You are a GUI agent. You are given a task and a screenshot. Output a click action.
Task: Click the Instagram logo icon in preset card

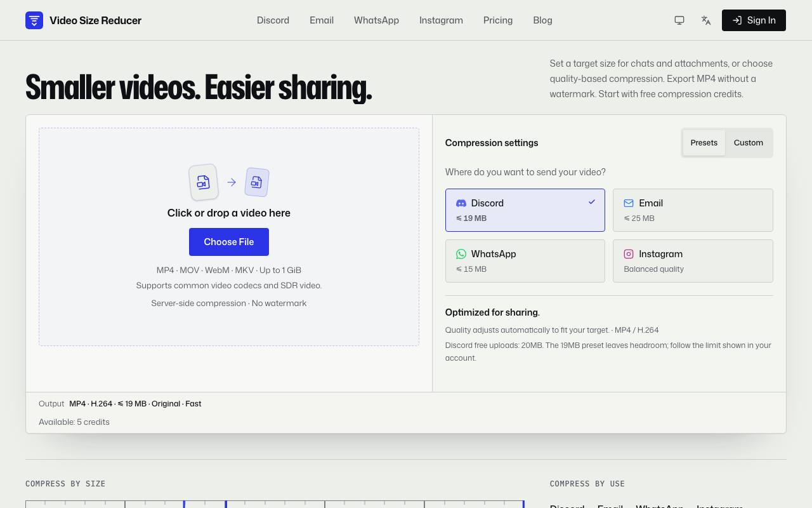(x=629, y=254)
